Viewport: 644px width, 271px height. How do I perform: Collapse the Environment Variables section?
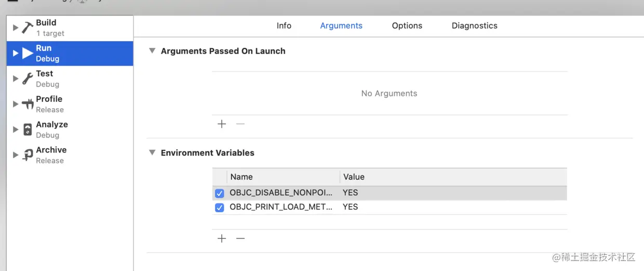click(x=152, y=153)
